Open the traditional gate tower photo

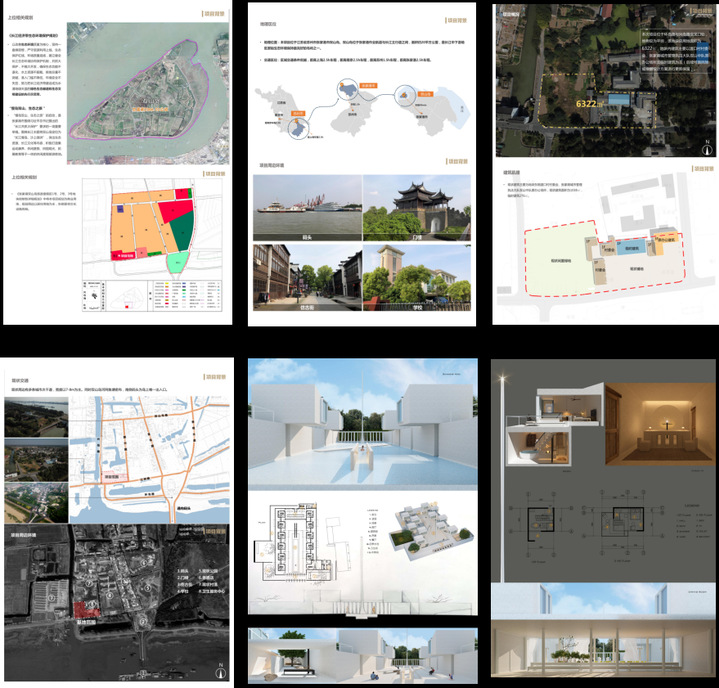pos(417,208)
